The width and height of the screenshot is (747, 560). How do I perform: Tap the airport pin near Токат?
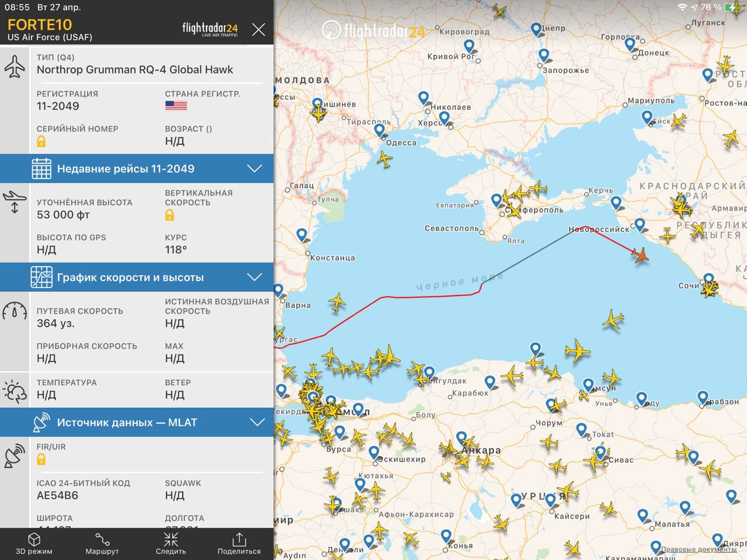click(581, 429)
